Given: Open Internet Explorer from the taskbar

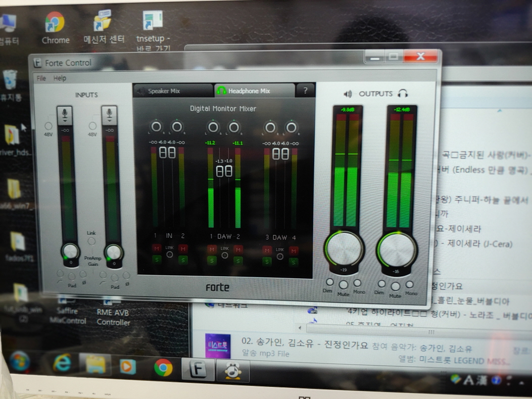Looking at the screenshot, I should (62, 363).
